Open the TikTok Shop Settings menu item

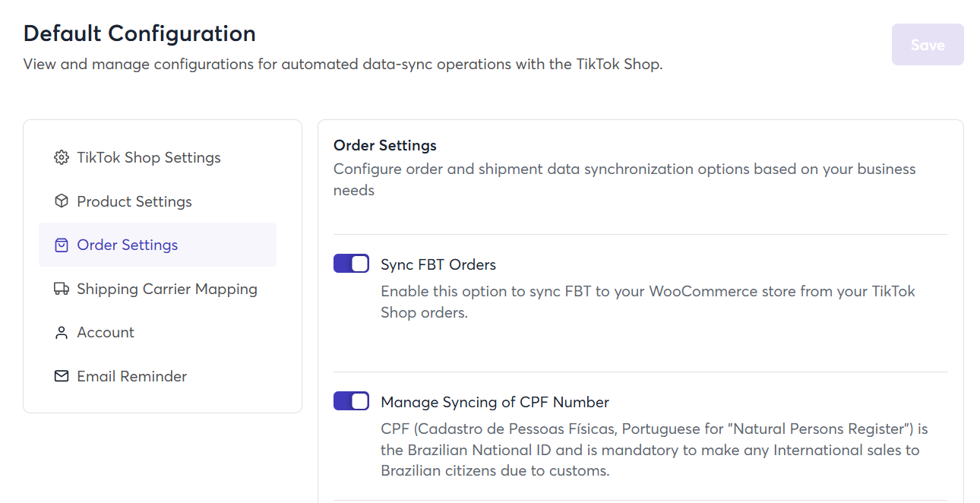[149, 158]
